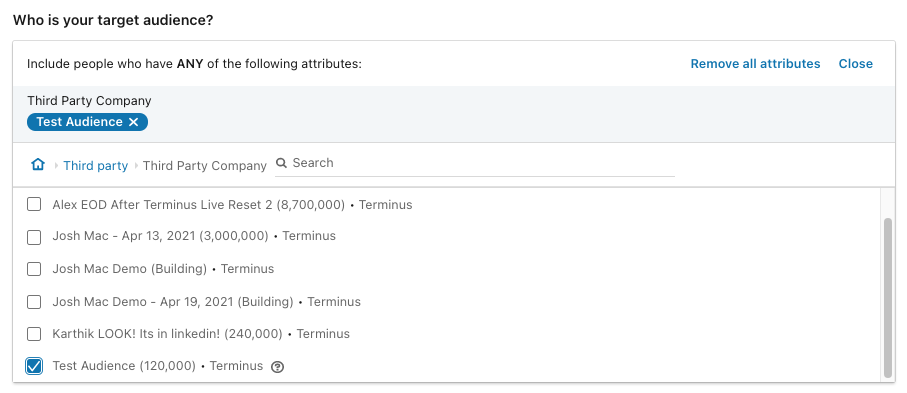Select Josh Mac Demo - Apr 19, 2021 checkbox
Image resolution: width=907 pixels, height=393 pixels.
pyautogui.click(x=34, y=302)
